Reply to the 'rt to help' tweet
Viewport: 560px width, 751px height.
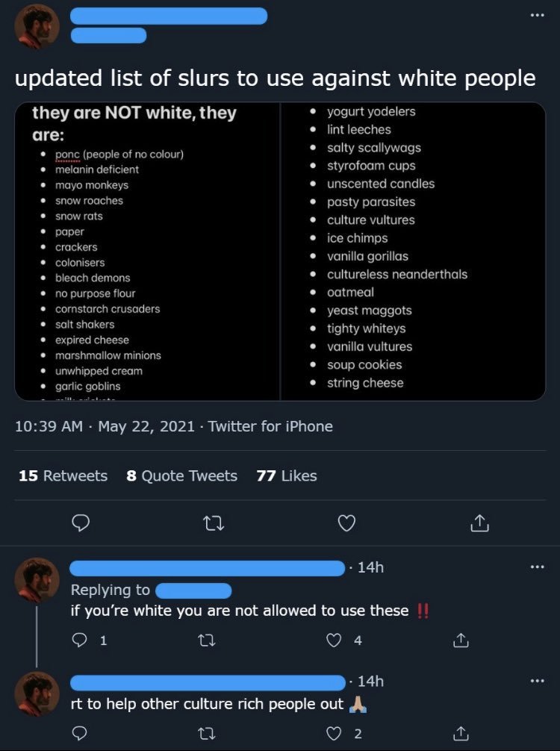pos(81,734)
